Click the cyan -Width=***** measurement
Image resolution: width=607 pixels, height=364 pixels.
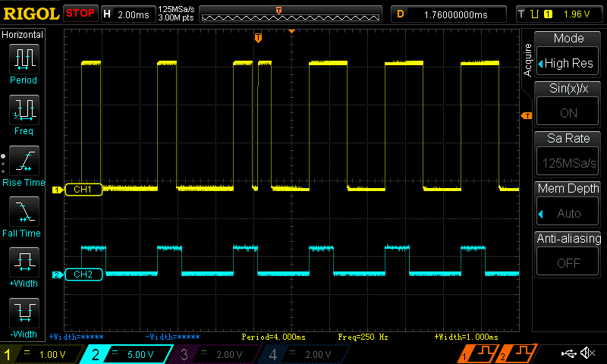tap(173, 337)
